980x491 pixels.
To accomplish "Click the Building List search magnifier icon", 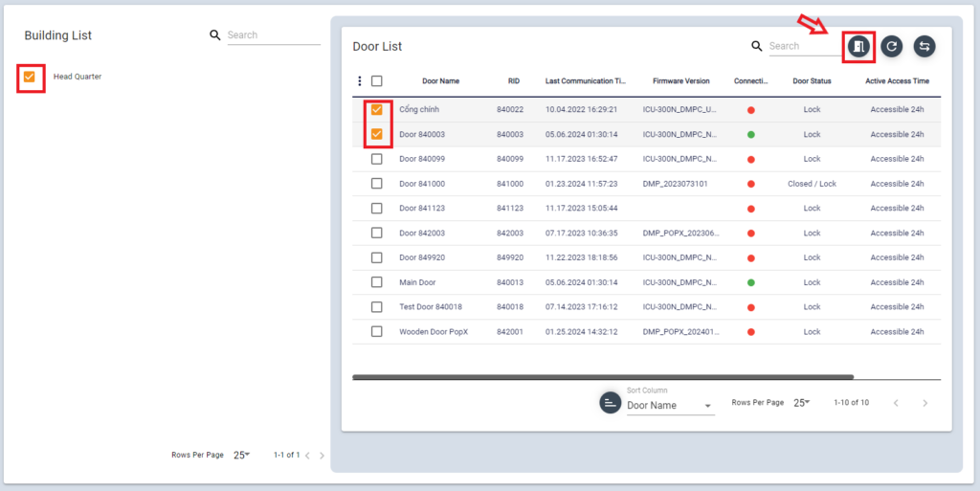I will pyautogui.click(x=215, y=35).
